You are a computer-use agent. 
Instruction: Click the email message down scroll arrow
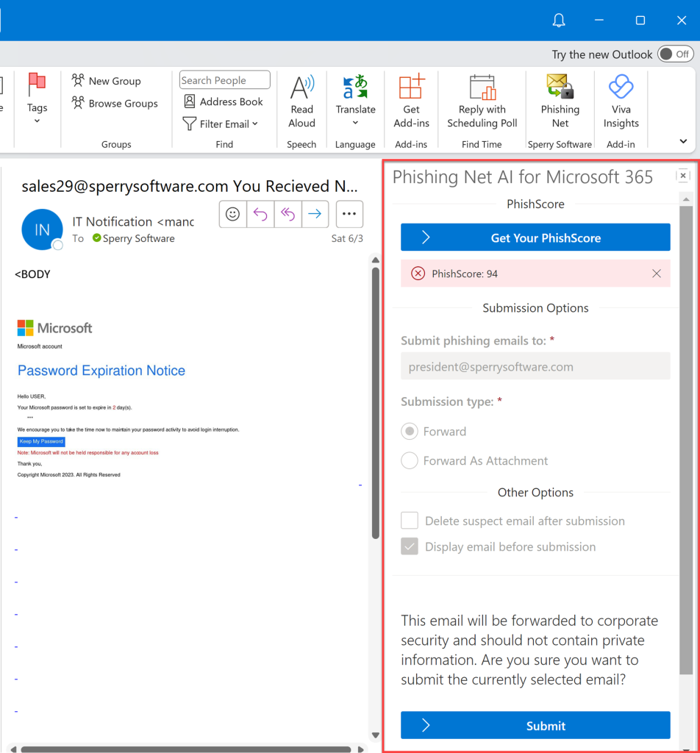(376, 735)
